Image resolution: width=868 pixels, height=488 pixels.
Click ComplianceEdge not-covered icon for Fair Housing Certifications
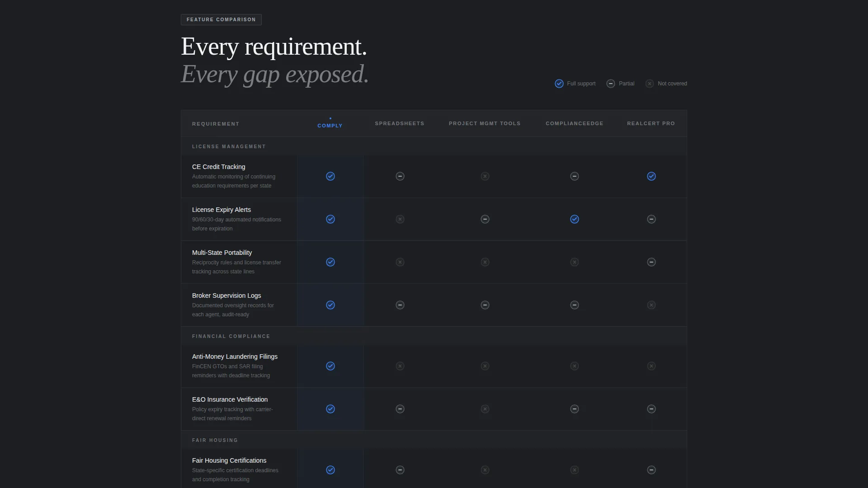[x=575, y=470]
